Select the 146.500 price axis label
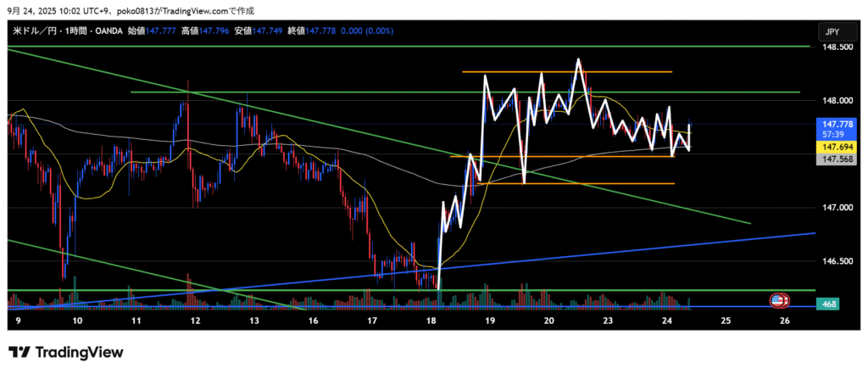 [x=832, y=261]
